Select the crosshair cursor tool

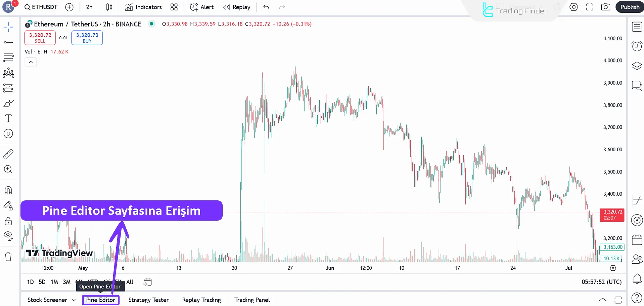pyautogui.click(x=8, y=27)
